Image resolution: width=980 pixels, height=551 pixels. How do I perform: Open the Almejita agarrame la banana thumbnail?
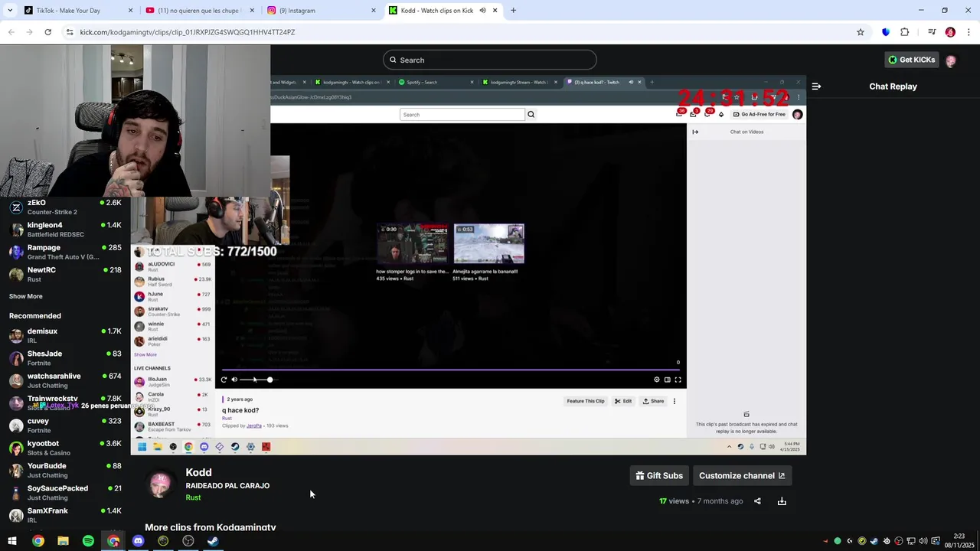click(488, 243)
